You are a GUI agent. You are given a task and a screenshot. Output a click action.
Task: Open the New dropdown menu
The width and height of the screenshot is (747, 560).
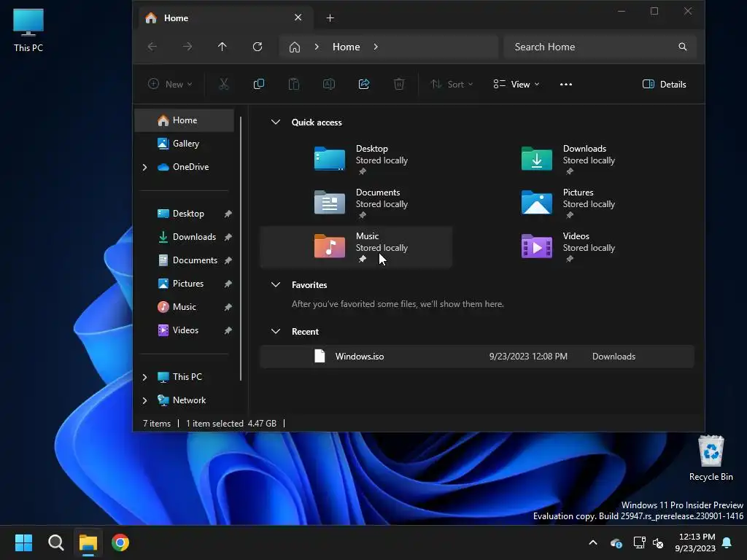170,85
